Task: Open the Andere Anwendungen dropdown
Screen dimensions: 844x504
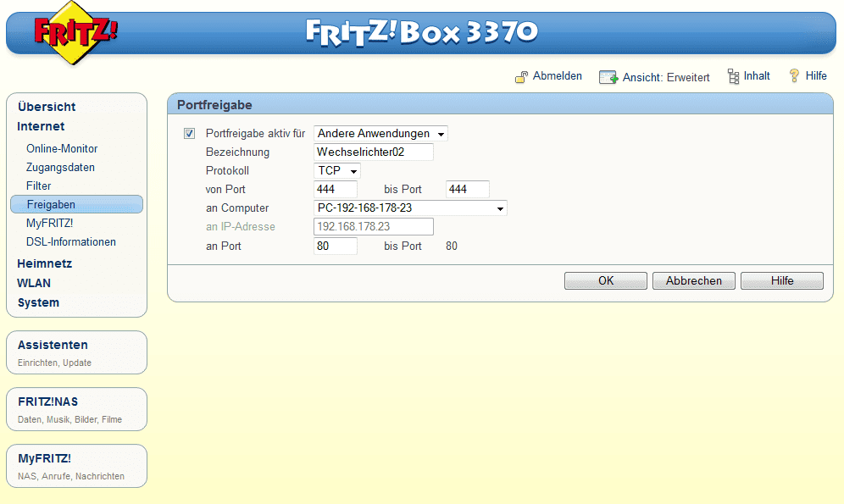Action: 380,133
